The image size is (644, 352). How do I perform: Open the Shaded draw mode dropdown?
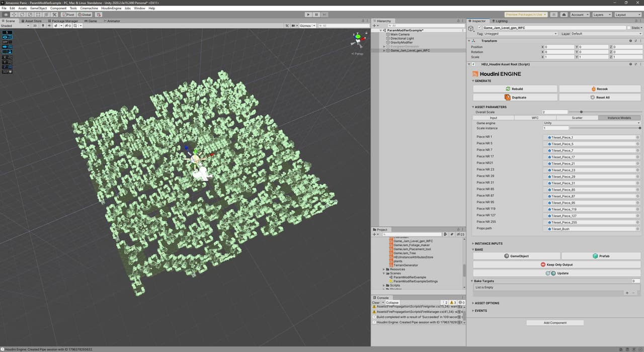point(15,26)
